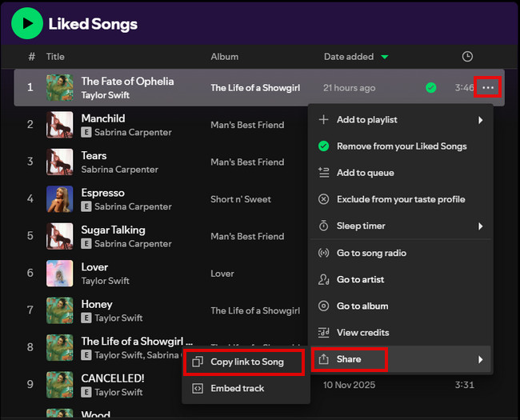This screenshot has height=420, width=520.
Task: Click the embed code icon beside Embed track
Action: pos(198,388)
